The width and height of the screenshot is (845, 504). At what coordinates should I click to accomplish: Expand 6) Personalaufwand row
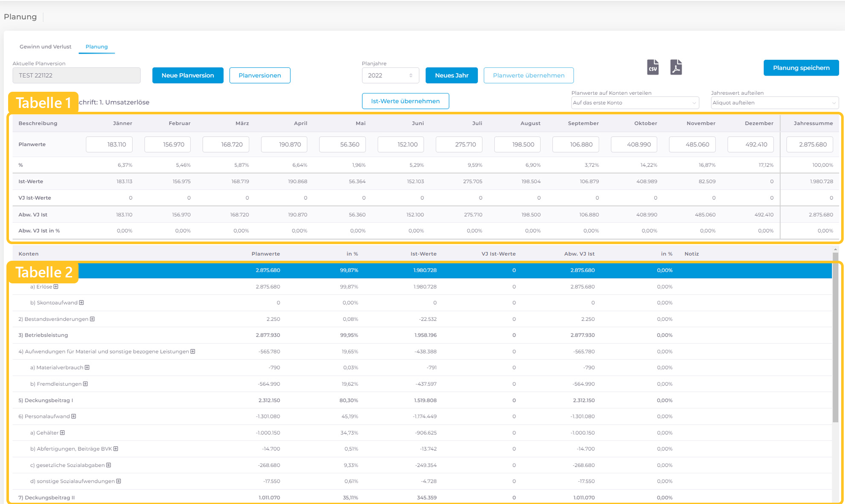coord(74,417)
